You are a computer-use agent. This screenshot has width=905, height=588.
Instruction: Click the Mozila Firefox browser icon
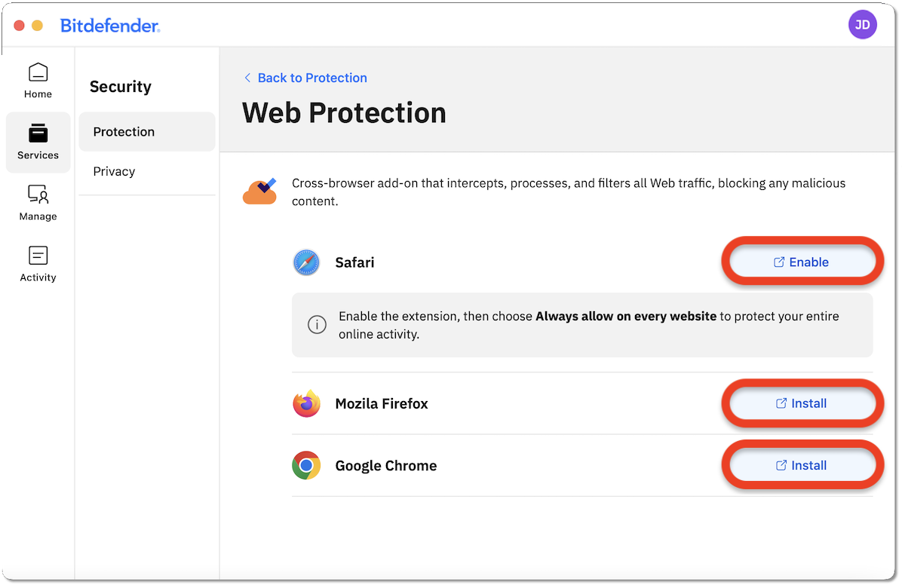[x=306, y=403]
